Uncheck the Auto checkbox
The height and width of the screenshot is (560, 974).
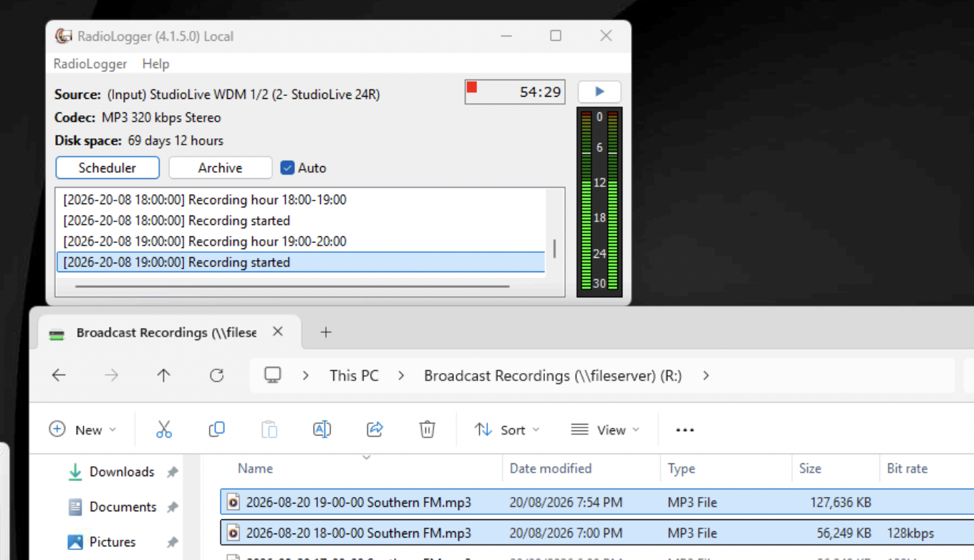(287, 168)
